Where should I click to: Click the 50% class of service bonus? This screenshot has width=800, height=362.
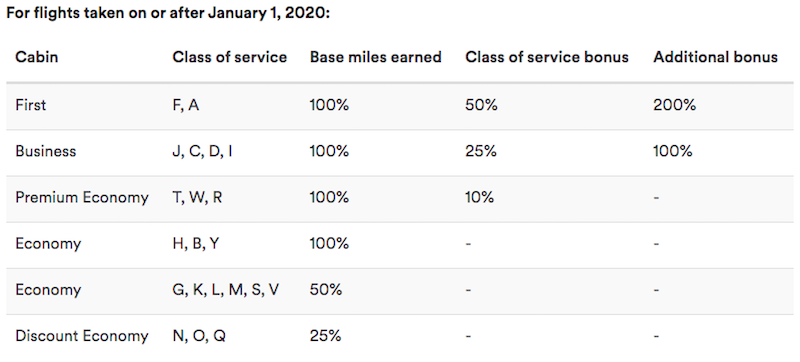(x=481, y=105)
